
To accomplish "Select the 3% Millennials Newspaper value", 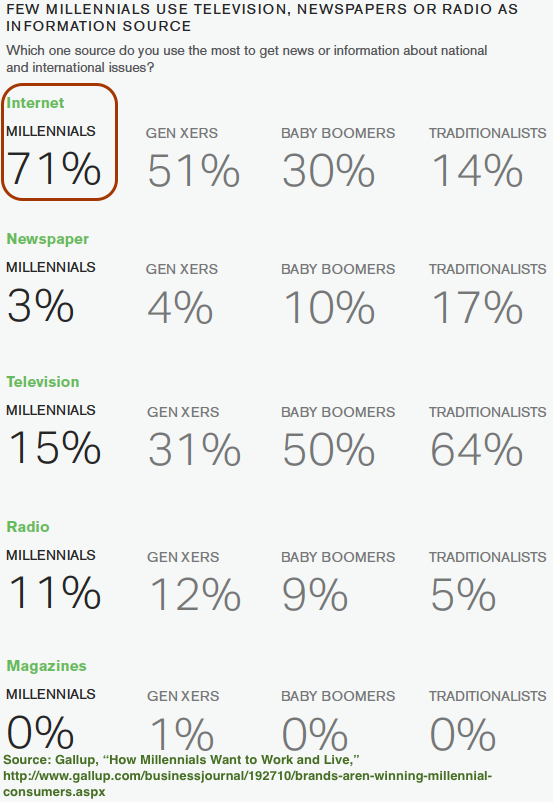I will (40, 305).
